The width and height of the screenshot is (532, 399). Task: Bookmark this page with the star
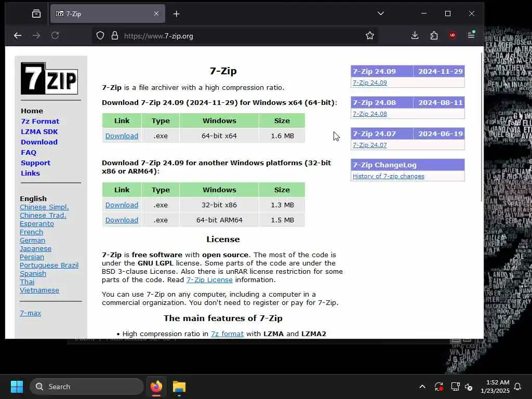coord(370,36)
